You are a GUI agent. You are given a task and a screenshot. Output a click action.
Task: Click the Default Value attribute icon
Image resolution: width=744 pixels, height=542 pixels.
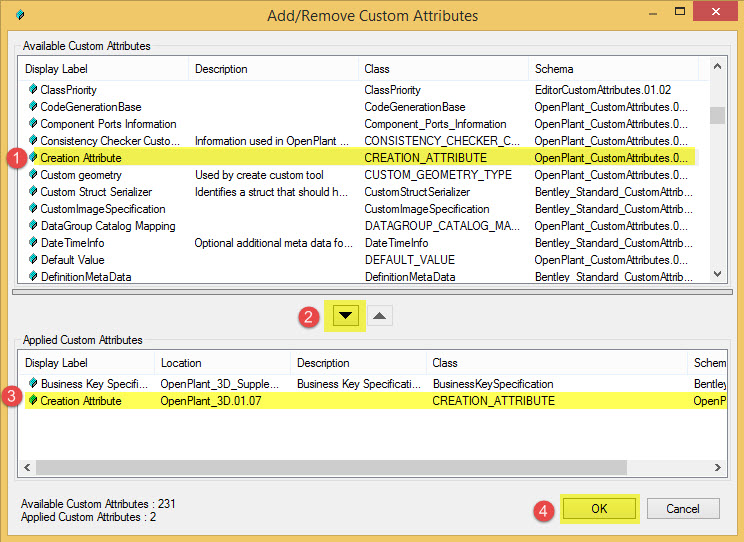33,260
